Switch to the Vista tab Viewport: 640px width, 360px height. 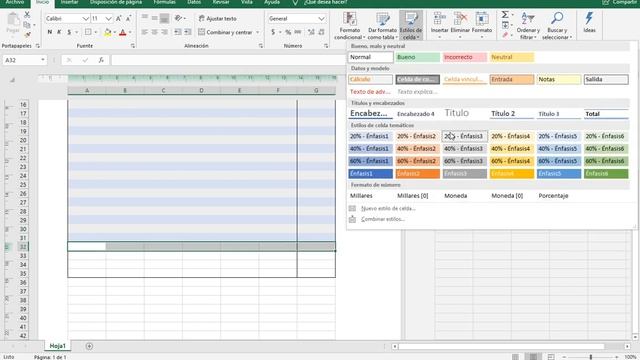(x=247, y=2)
